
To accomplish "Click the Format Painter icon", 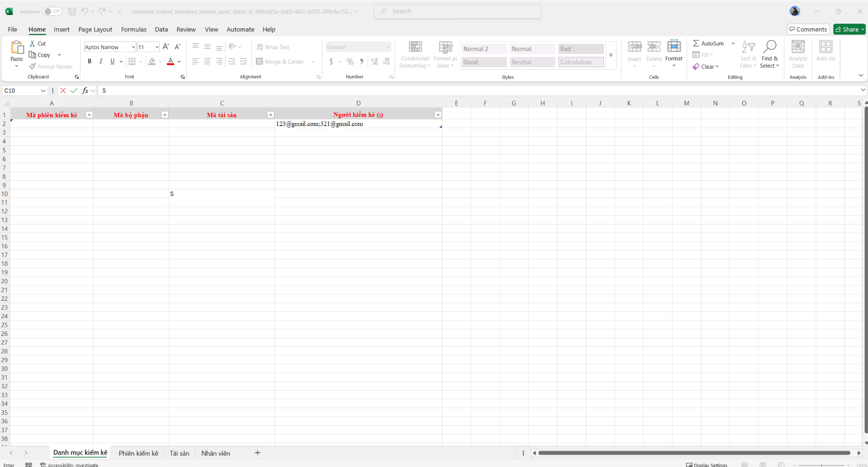I will [33, 66].
